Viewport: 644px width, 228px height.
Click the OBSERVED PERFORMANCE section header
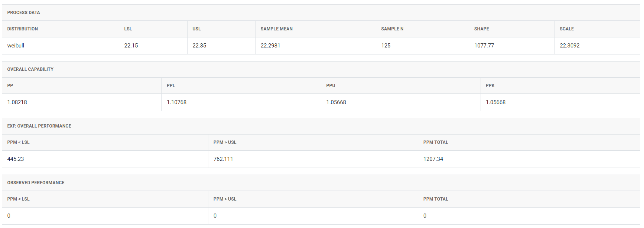(x=36, y=183)
